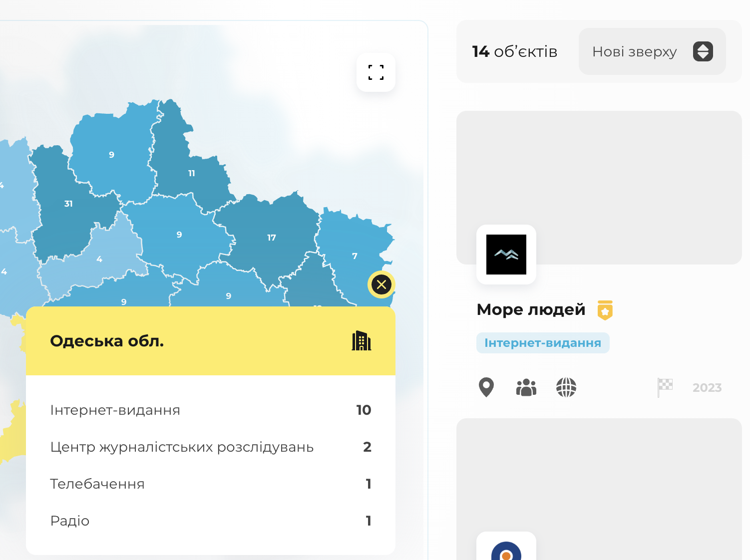Viewport: 750px width, 560px height.
Task: Click the location pin icon for Море людей
Action: [486, 387]
